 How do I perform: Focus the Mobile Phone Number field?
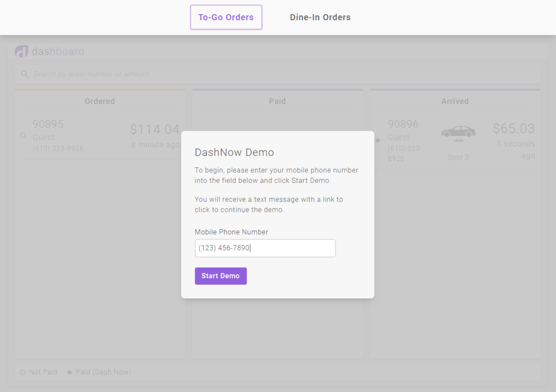pos(265,248)
